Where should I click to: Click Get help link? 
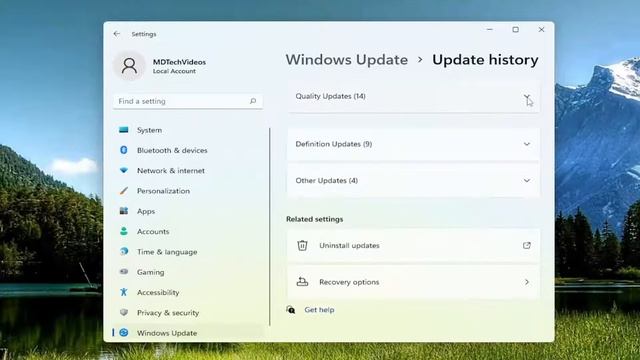point(319,310)
